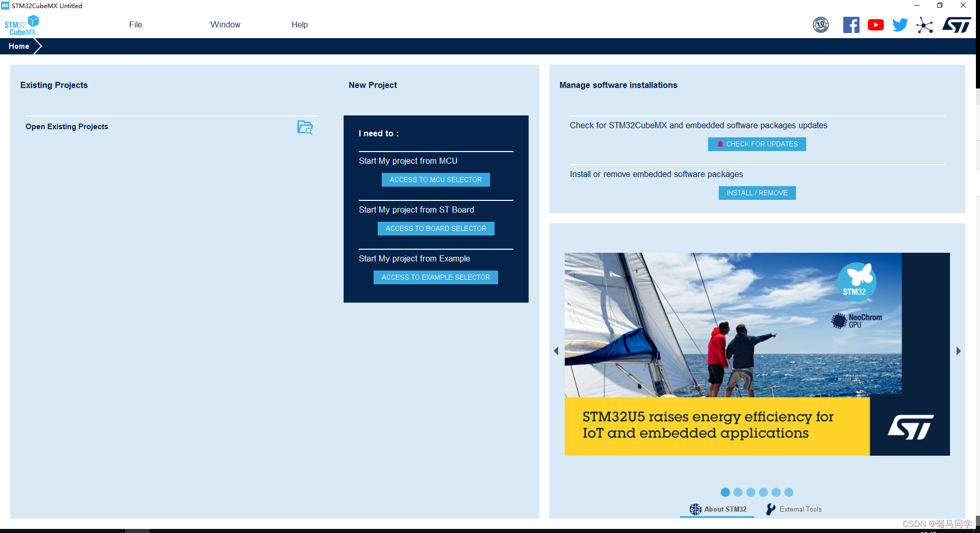The image size is (980, 533).
Task: Click the STM32CubeMX logo icon
Action: pos(22,25)
